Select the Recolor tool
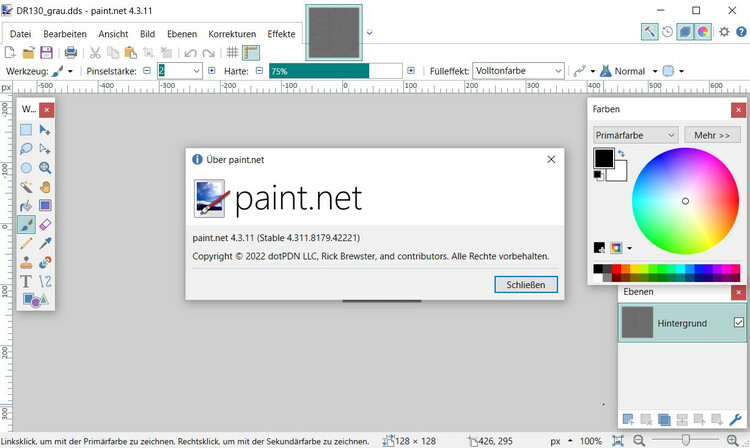 (x=45, y=262)
